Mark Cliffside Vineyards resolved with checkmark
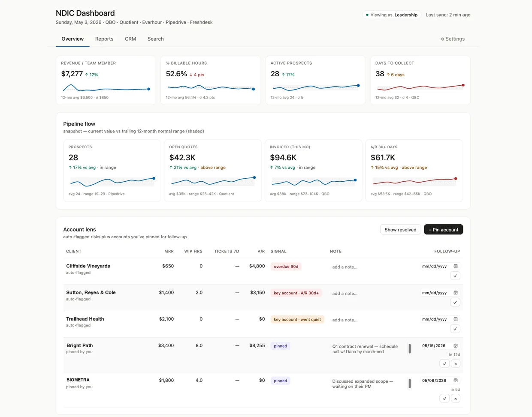This screenshot has width=532, height=417. pos(455,276)
